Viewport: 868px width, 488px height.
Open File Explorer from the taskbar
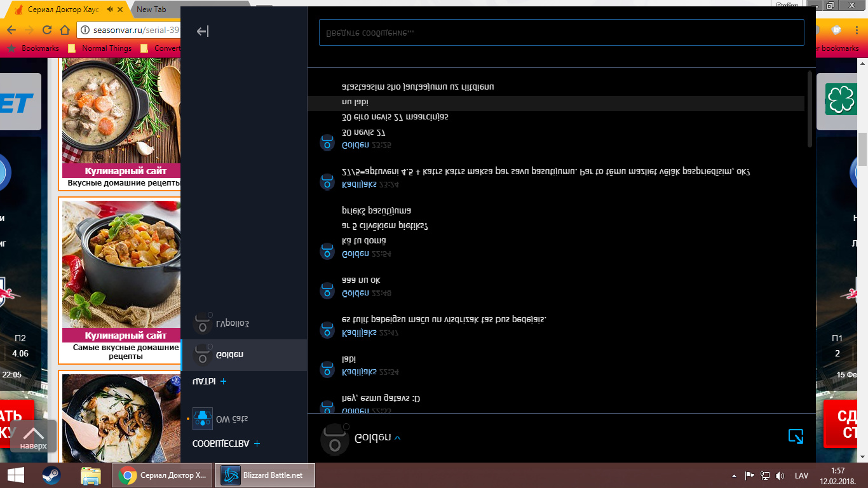click(91, 475)
